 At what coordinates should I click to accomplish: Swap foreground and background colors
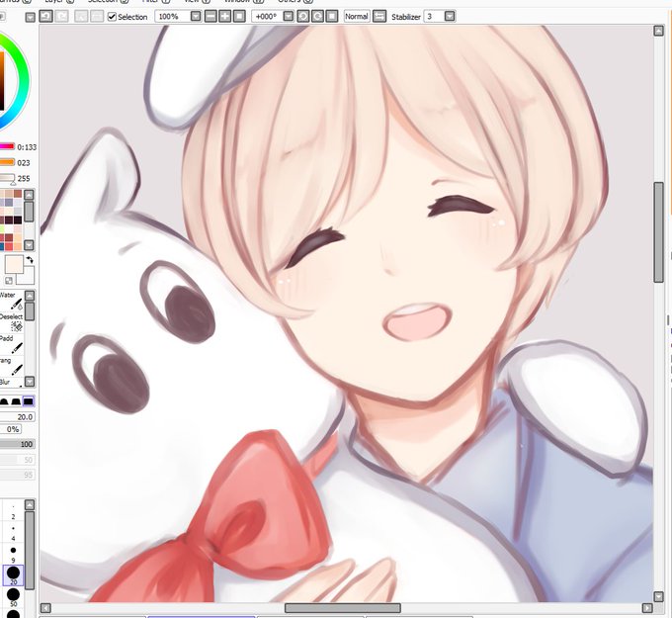(x=29, y=260)
